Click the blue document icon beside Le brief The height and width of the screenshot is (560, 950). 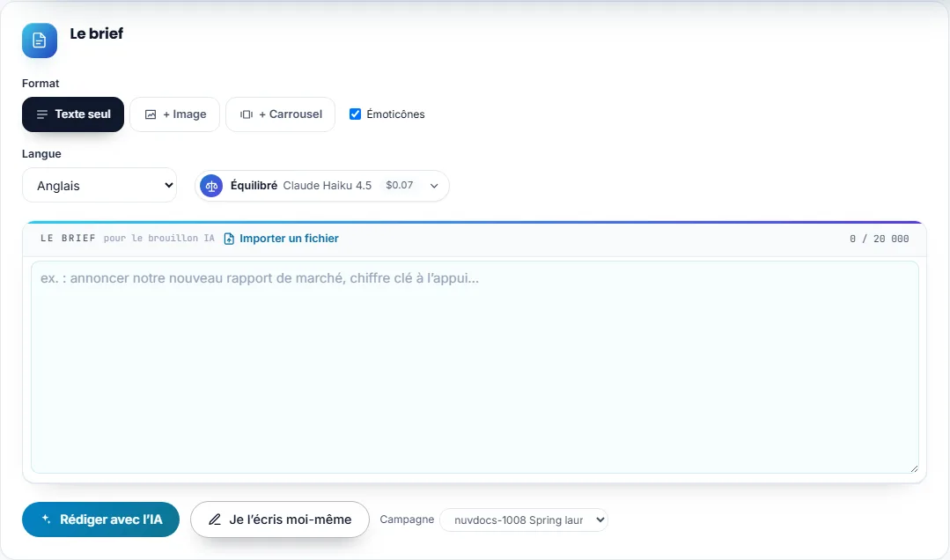(40, 41)
